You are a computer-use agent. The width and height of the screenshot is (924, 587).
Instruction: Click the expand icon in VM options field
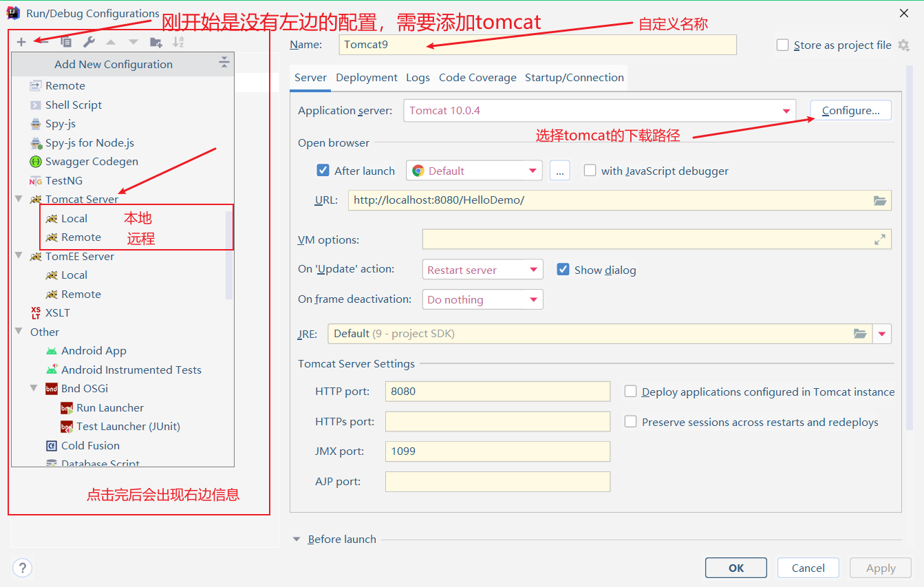click(x=880, y=239)
